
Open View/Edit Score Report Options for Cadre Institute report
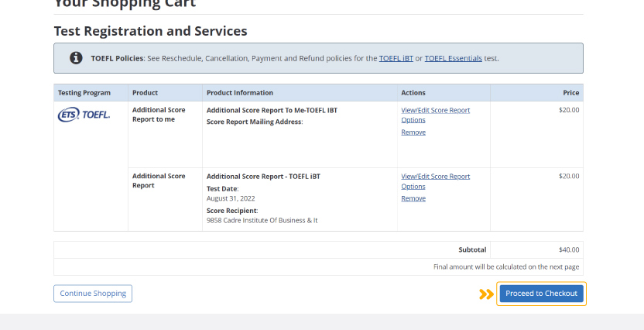[x=435, y=181]
